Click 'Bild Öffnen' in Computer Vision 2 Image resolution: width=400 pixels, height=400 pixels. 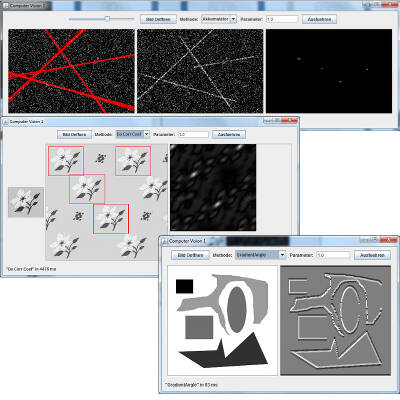click(75, 135)
